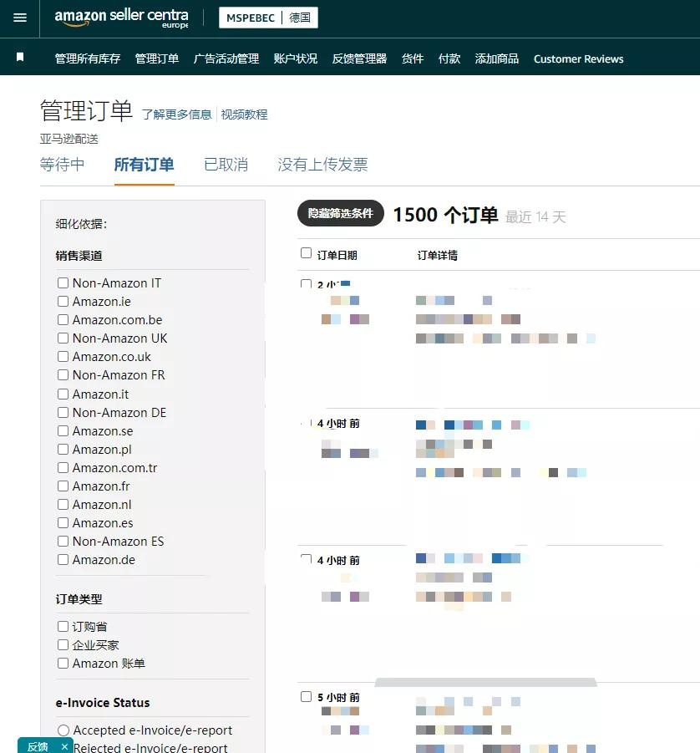Image resolution: width=700 pixels, height=753 pixels.
Task: Open the MSPEBEC 德国 marketplace switcher
Action: click(x=268, y=18)
